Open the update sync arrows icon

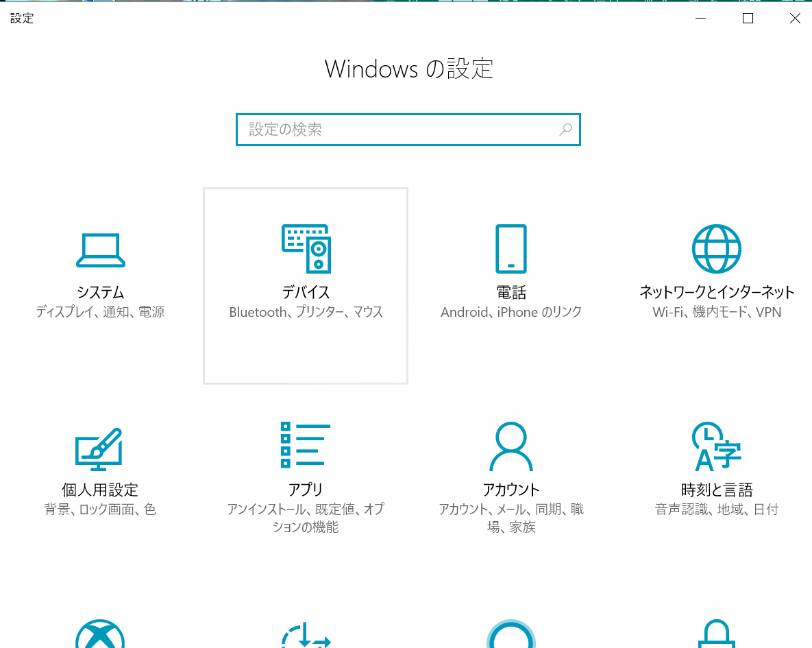306,634
